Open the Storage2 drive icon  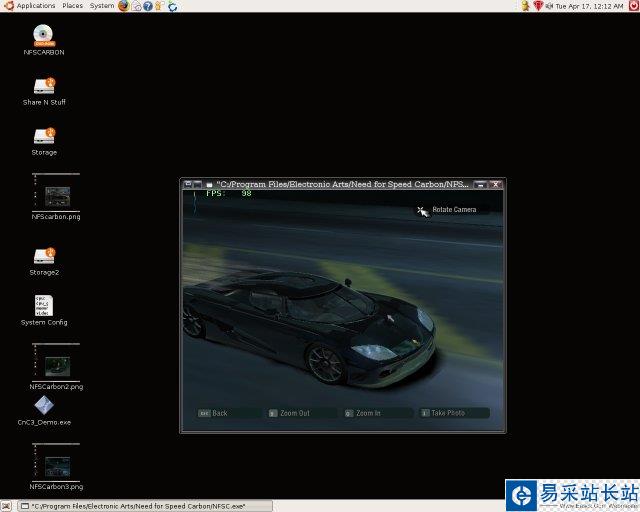click(44, 256)
